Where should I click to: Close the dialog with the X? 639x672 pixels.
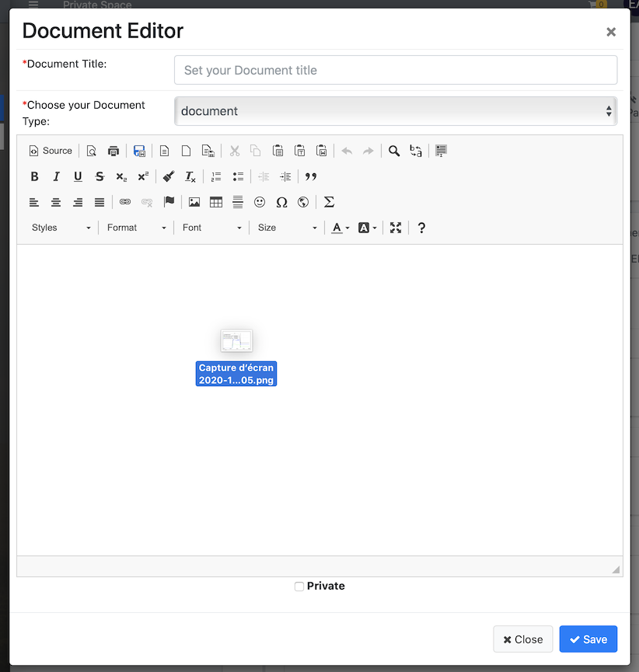pyautogui.click(x=611, y=32)
